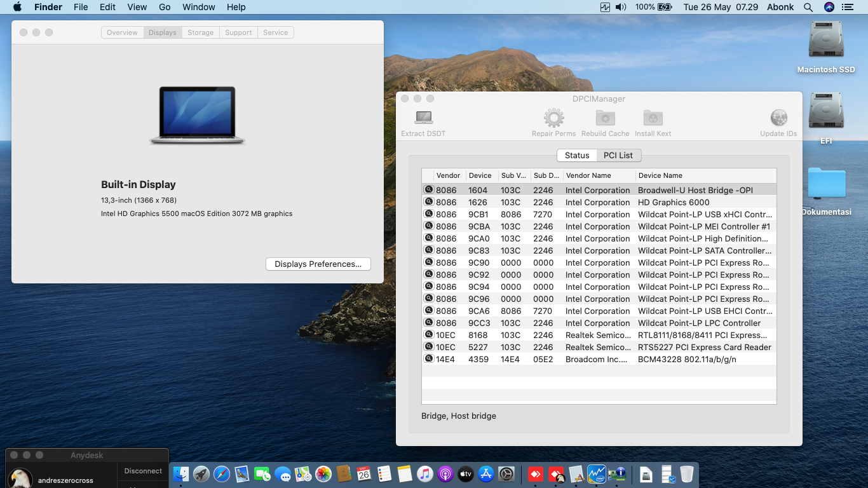Open the Overview tab in About This Mac
The image size is (868, 488).
[x=122, y=32]
